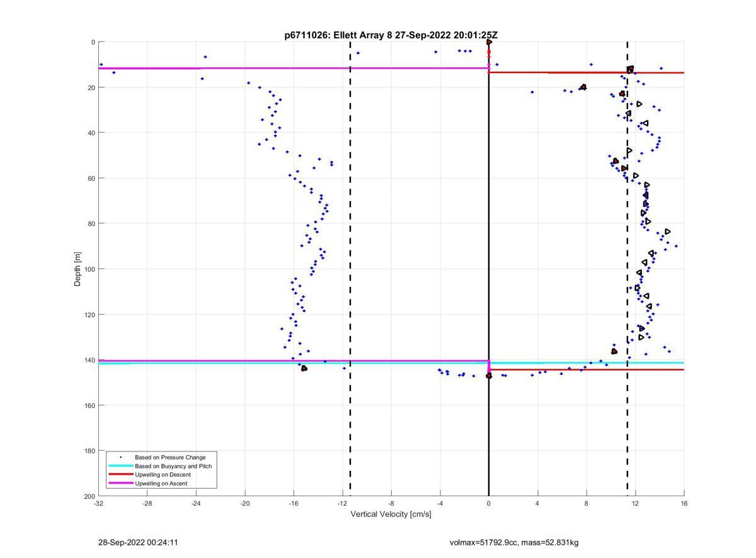
Task: Click the red line sample in legend
Action: click(120, 475)
